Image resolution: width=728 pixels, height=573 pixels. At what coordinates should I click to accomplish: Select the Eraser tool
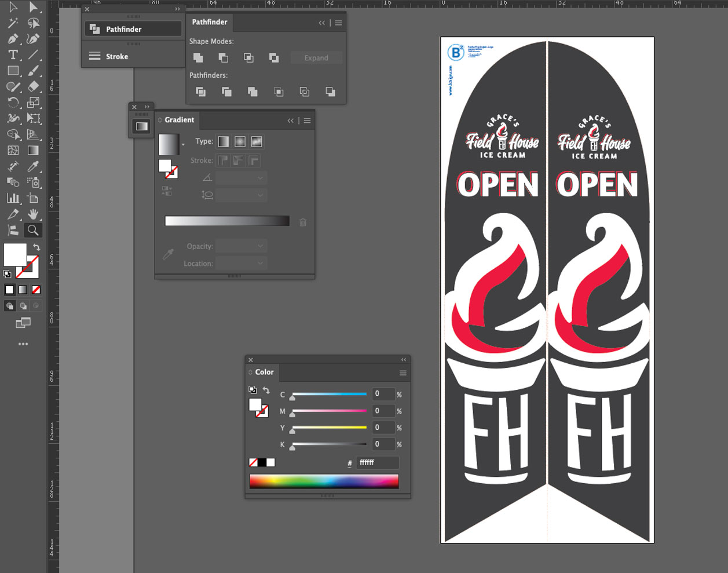click(x=34, y=86)
